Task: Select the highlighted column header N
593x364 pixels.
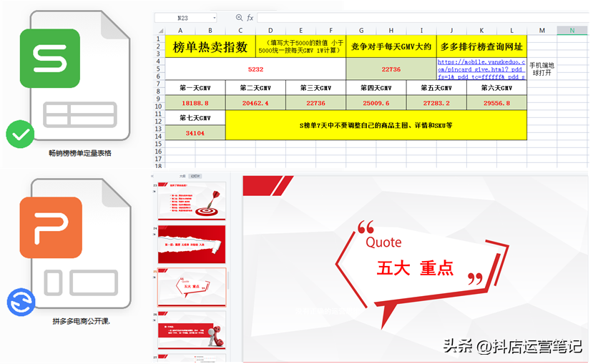Action: (x=572, y=31)
